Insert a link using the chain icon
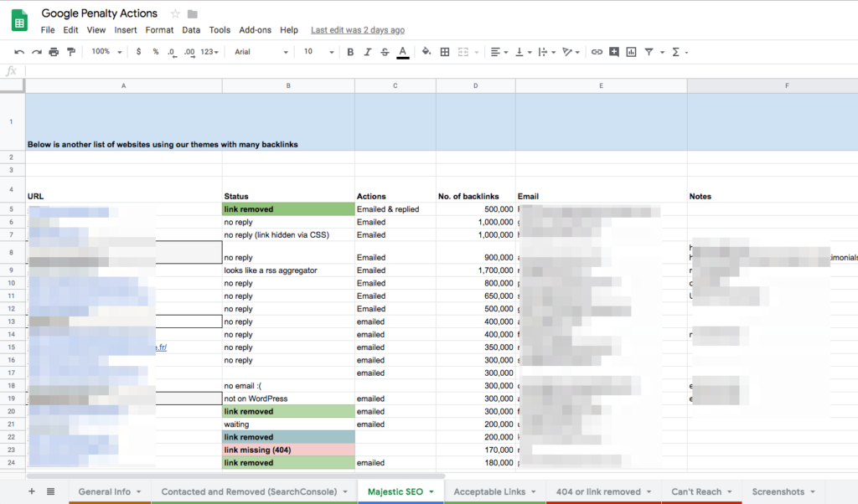Screen dimensions: 858x504 coord(597,52)
